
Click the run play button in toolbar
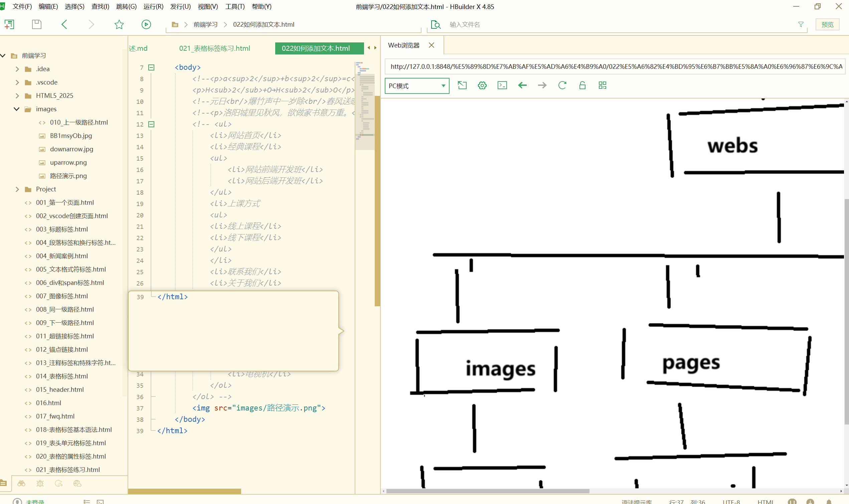pyautogui.click(x=146, y=24)
